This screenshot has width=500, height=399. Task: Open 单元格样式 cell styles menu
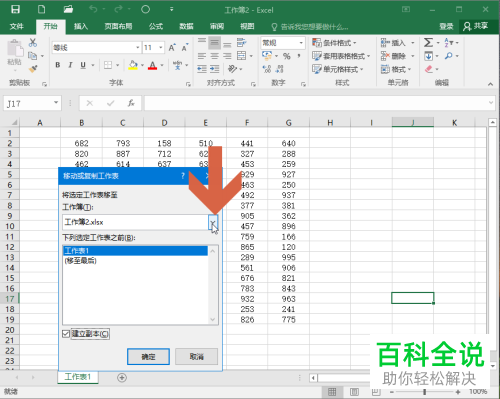pos(338,69)
